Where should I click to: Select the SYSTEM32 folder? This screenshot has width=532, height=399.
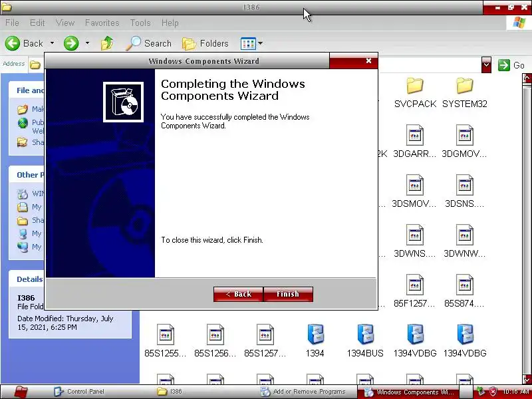464,93
